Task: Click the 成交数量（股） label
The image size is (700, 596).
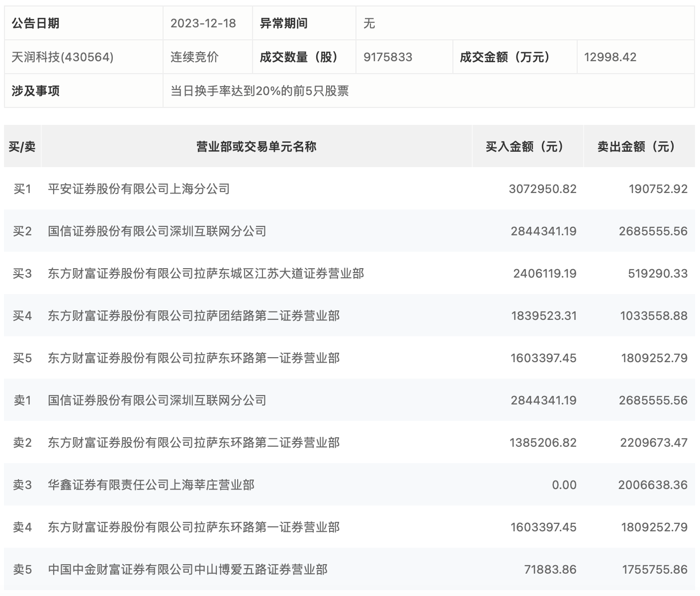Action: point(299,57)
